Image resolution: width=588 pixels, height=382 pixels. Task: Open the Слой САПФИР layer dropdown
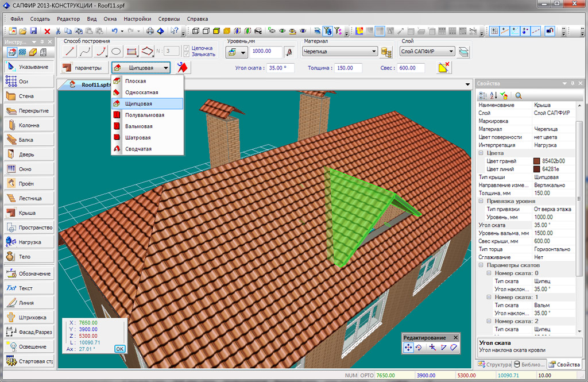(451, 52)
